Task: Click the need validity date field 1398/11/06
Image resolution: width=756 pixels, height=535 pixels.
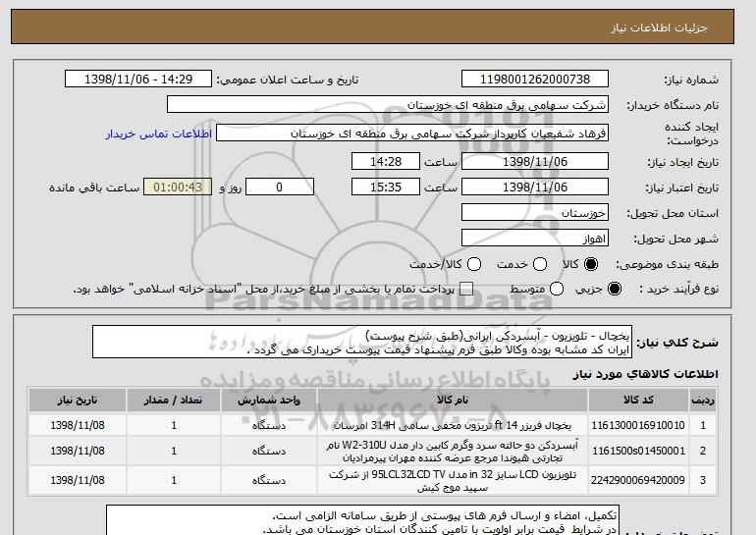Action: pyautogui.click(x=535, y=187)
